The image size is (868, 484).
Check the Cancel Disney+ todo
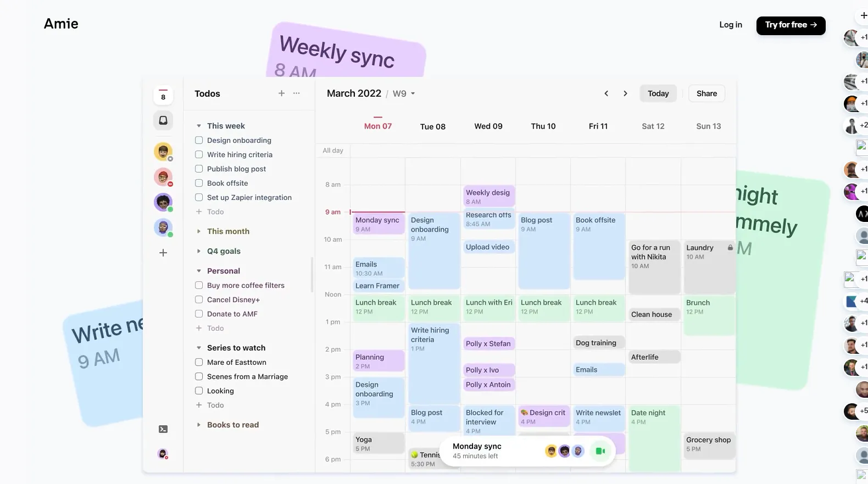coord(199,299)
